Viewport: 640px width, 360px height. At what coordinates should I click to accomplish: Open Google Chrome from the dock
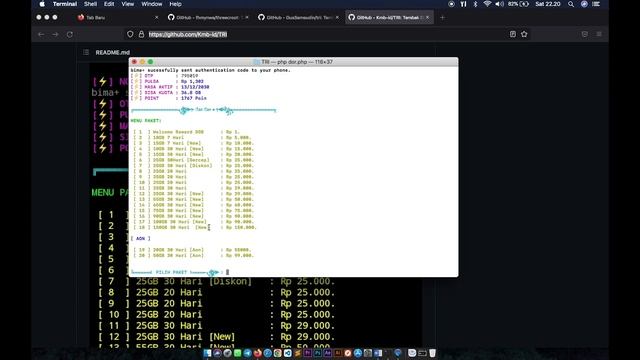[278, 353]
